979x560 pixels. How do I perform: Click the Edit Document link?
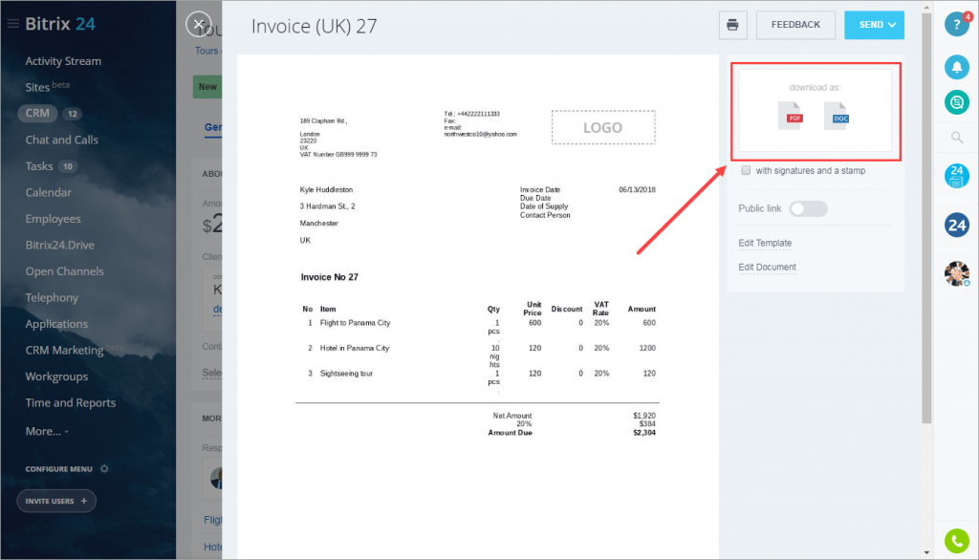point(767,268)
